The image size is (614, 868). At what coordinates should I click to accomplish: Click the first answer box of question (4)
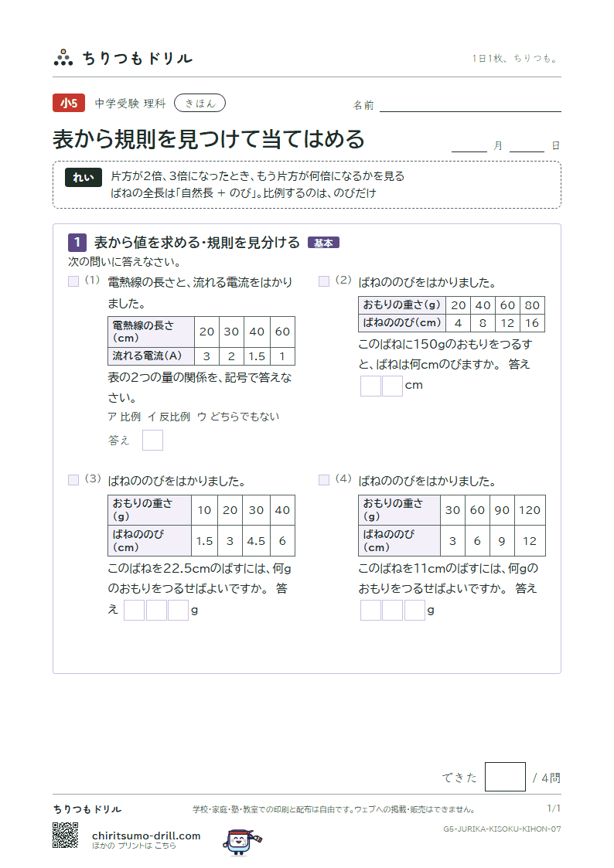click(x=370, y=610)
